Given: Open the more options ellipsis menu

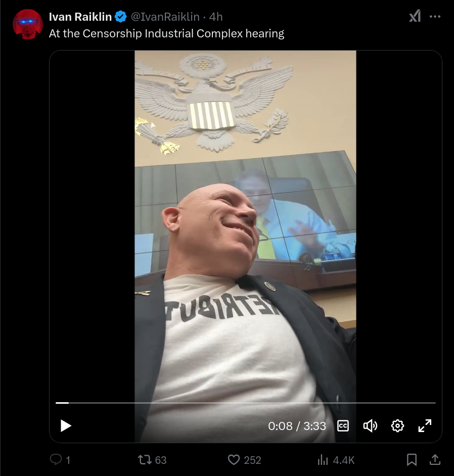Looking at the screenshot, I should tap(435, 16).
